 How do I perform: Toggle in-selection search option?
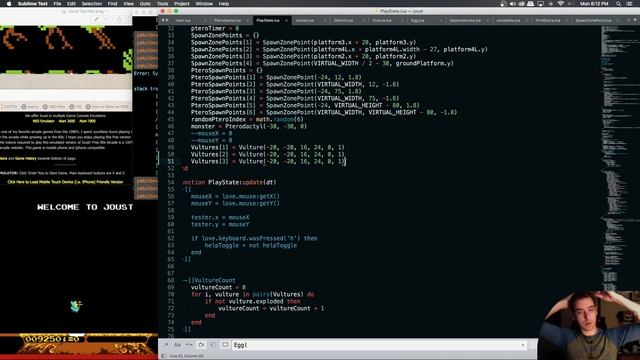[x=213, y=345]
